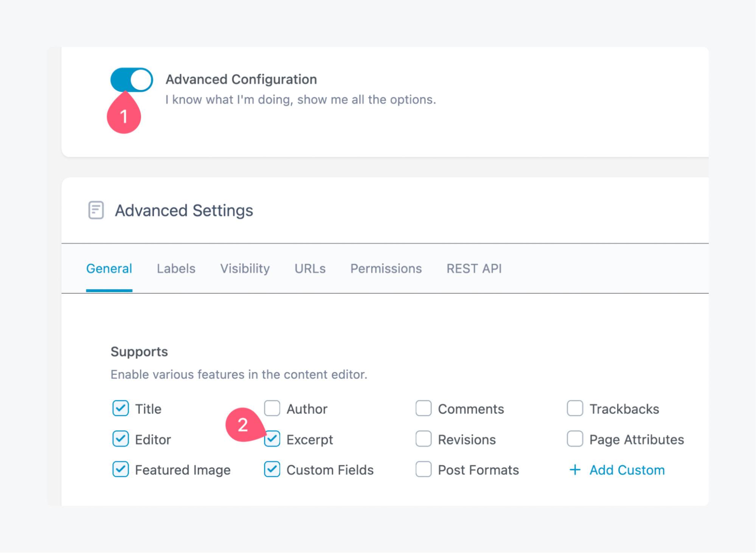Click "Enable various features in the content editor."

[x=239, y=374]
